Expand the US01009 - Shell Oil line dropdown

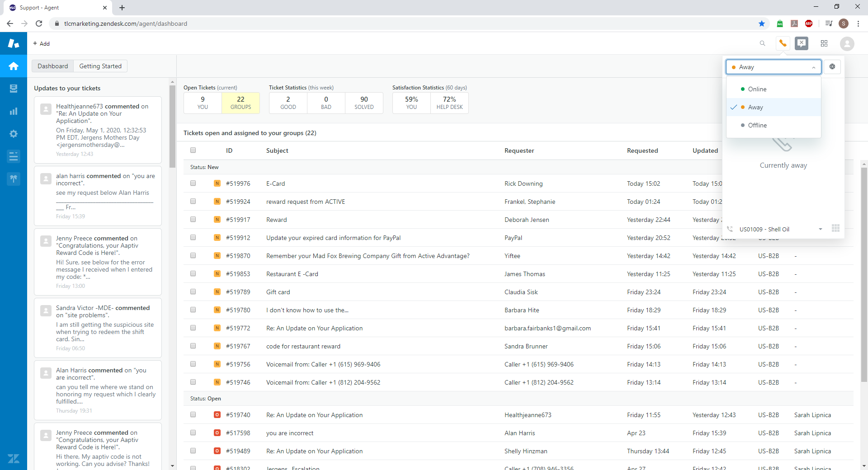click(x=820, y=229)
